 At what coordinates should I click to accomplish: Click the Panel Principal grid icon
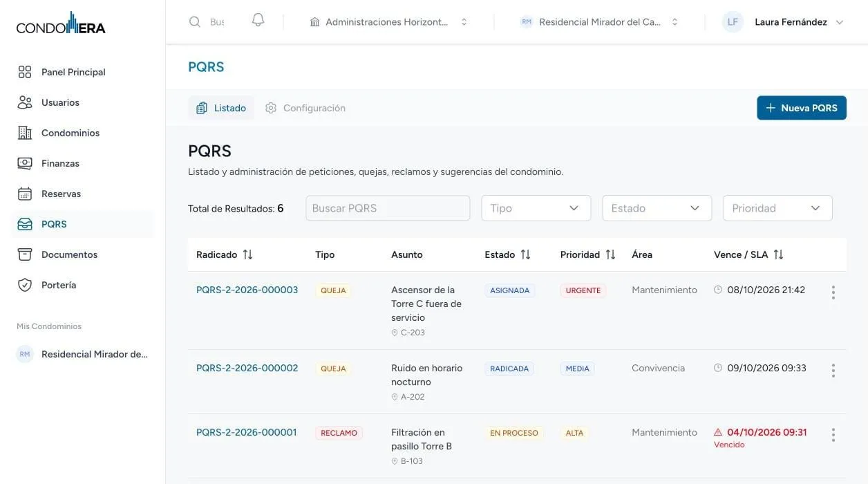tap(25, 72)
